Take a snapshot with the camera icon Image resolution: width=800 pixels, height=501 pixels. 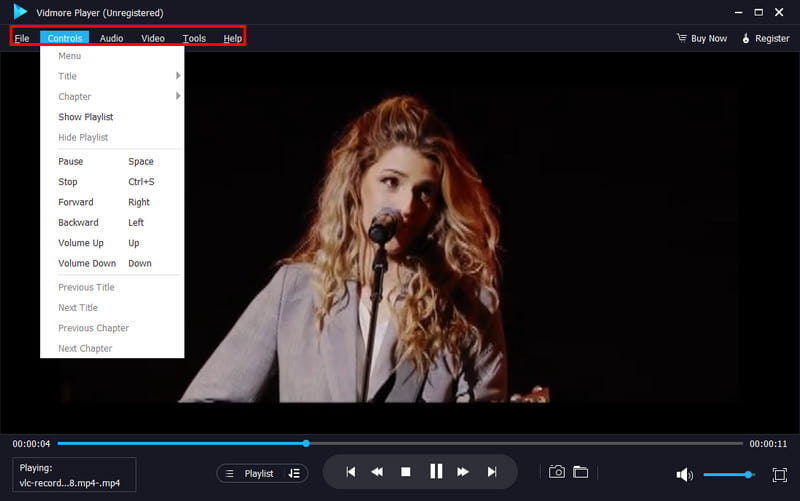click(x=557, y=472)
